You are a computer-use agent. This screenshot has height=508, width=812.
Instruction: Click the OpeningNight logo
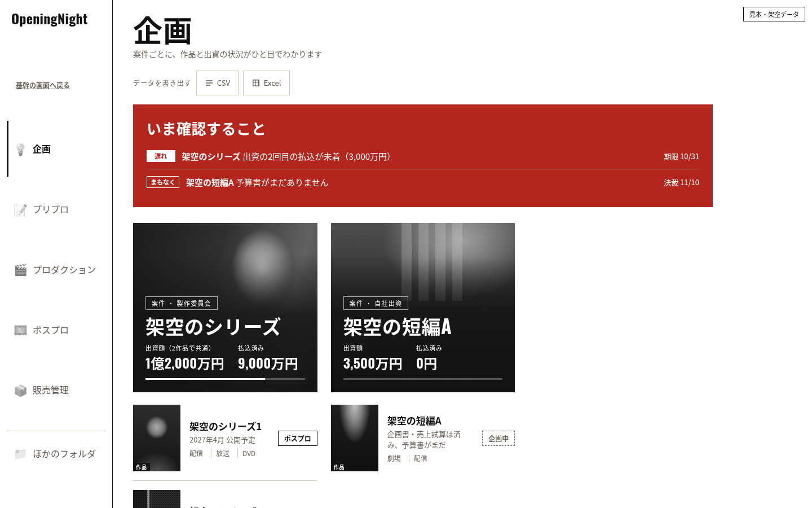click(x=50, y=19)
